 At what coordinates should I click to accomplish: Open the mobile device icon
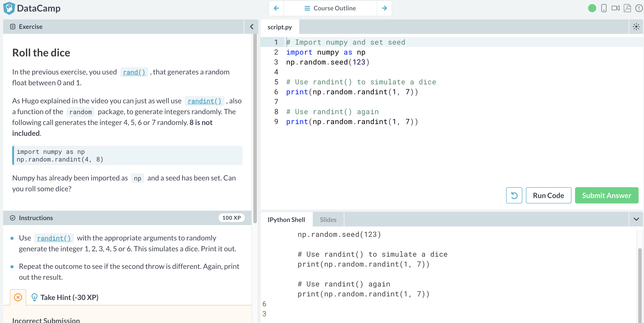tap(603, 8)
